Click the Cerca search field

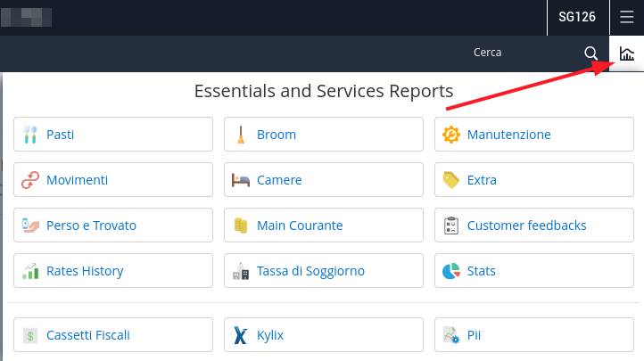click(487, 53)
